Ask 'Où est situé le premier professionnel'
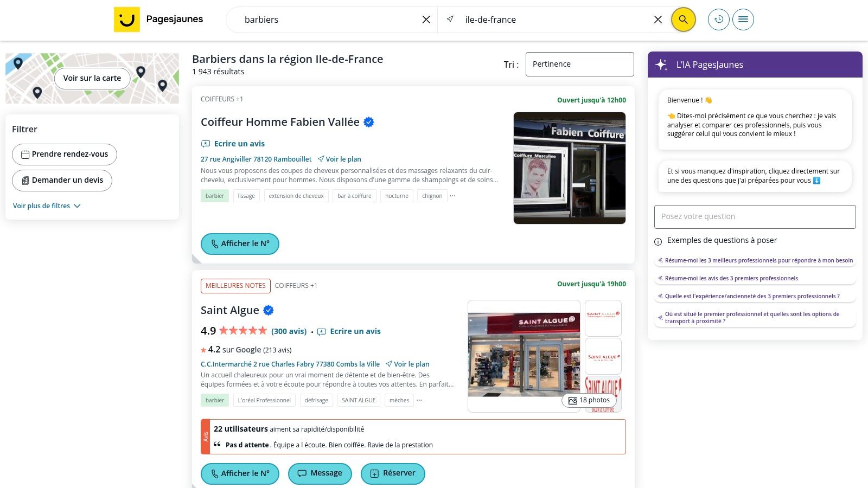This screenshot has height=488, width=868. [x=755, y=318]
